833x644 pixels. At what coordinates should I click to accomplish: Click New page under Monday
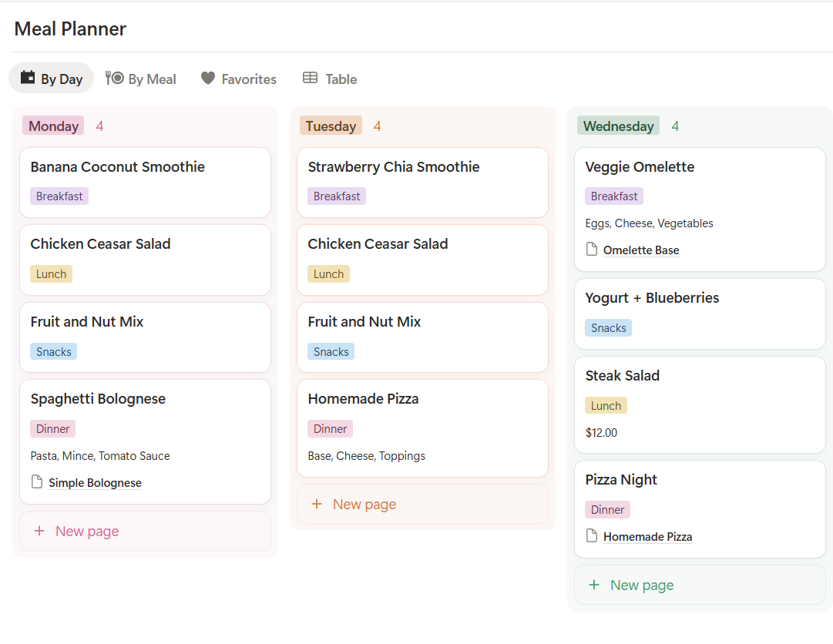[x=87, y=531]
